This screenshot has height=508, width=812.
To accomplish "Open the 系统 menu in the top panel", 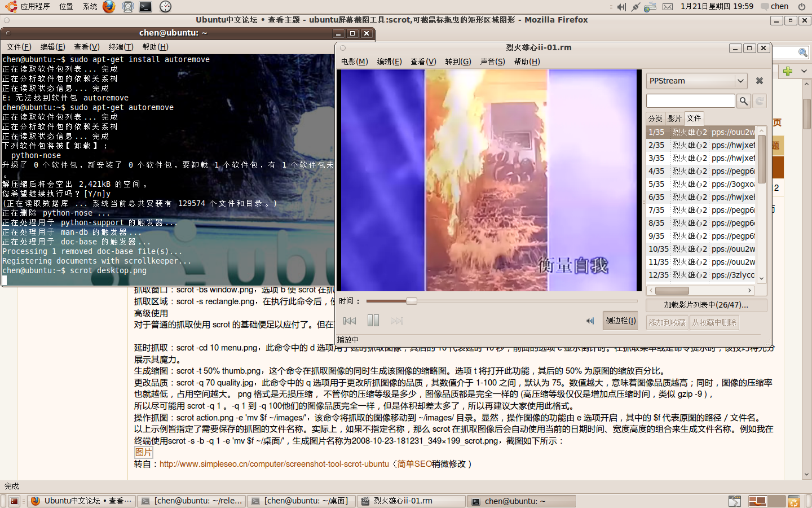I will (x=90, y=7).
